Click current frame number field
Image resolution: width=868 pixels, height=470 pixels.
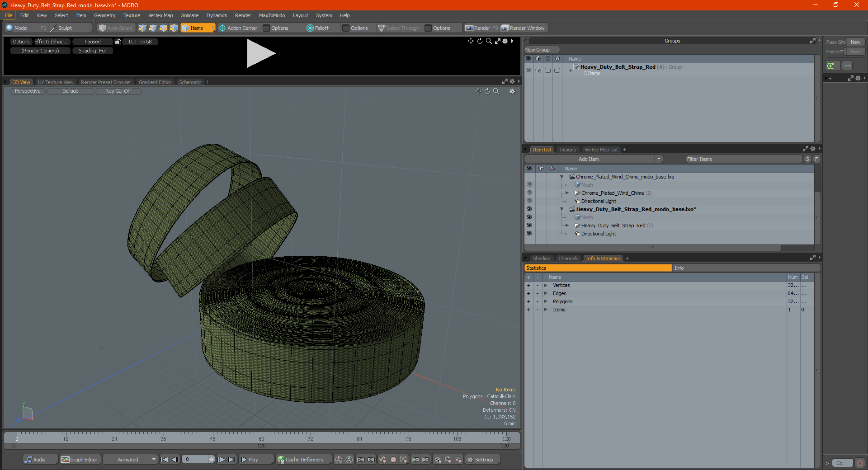tap(195, 460)
